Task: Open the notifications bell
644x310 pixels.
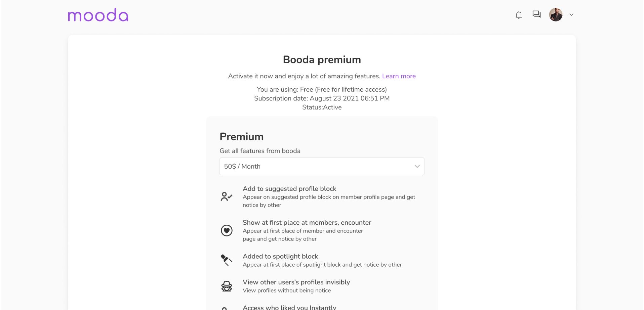Action: coord(519,15)
